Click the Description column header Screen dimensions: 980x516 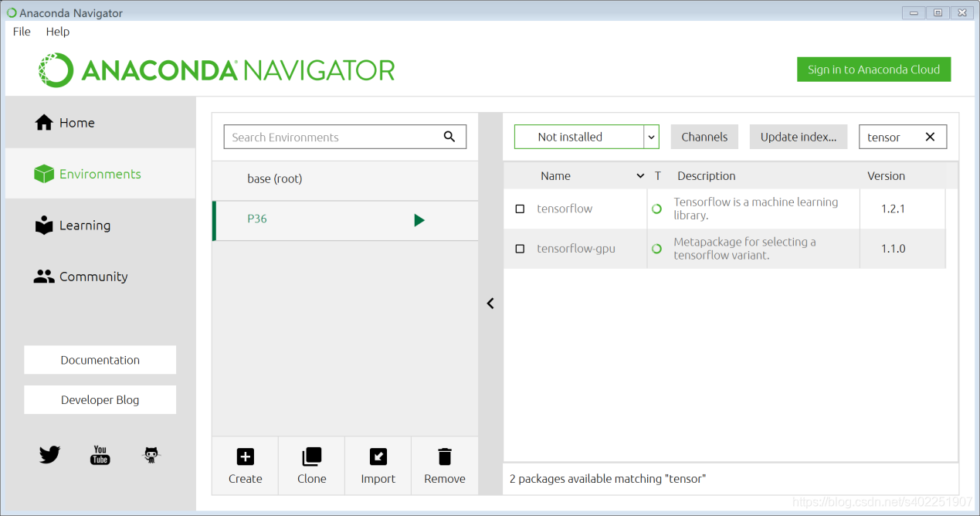(707, 176)
